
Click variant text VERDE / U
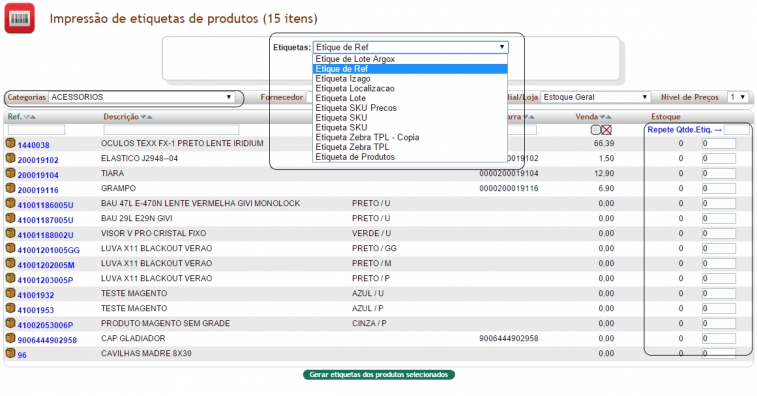[x=371, y=233]
